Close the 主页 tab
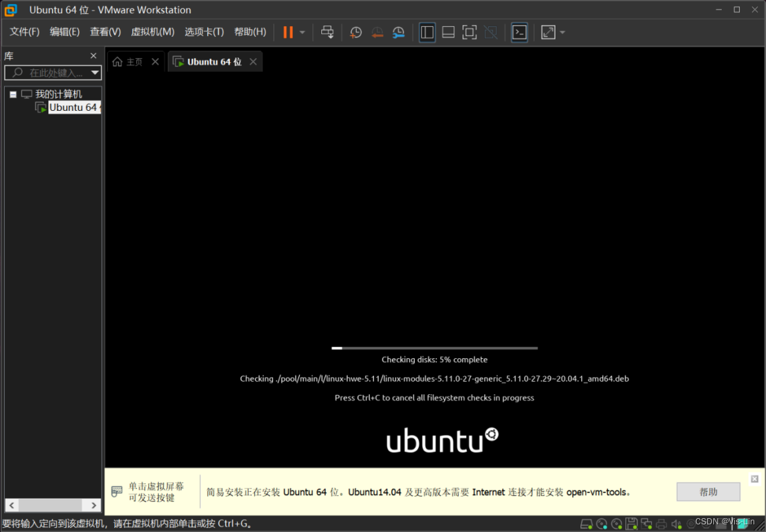766x532 pixels. [155, 62]
